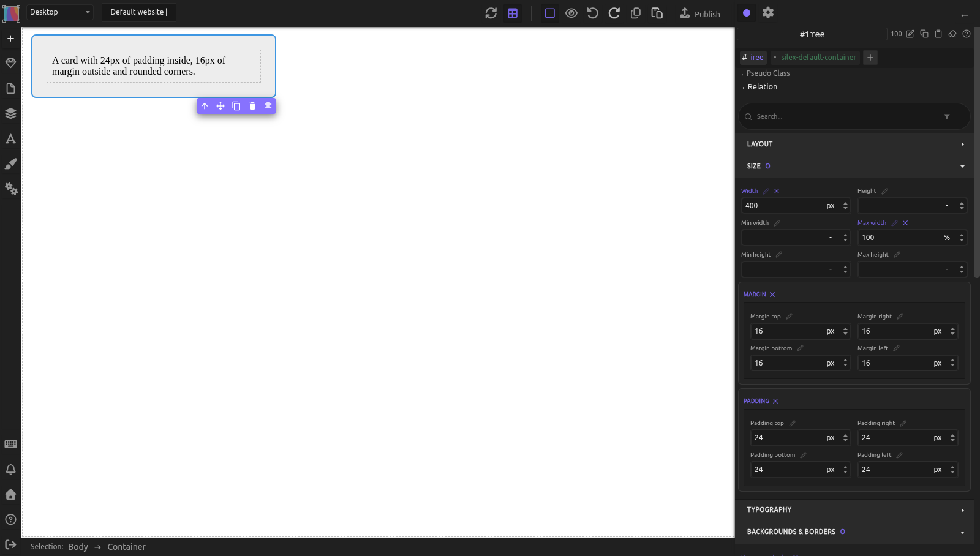Open the pages panel icon
The width and height of the screenshot is (980, 556).
pos(10,88)
